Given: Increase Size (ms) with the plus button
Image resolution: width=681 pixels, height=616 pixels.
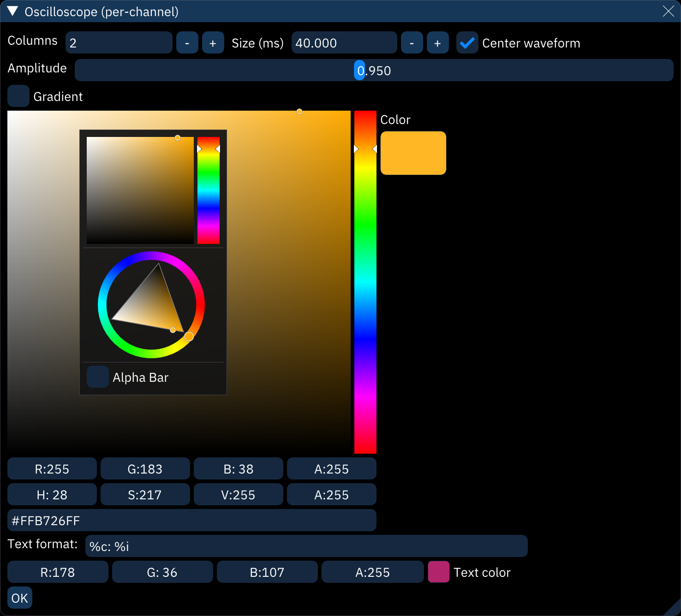Looking at the screenshot, I should 438,43.
